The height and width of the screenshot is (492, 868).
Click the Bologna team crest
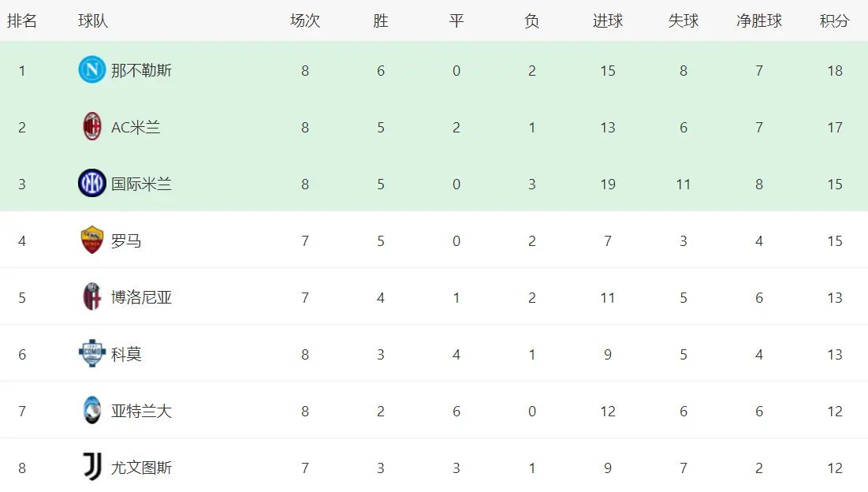(x=92, y=297)
